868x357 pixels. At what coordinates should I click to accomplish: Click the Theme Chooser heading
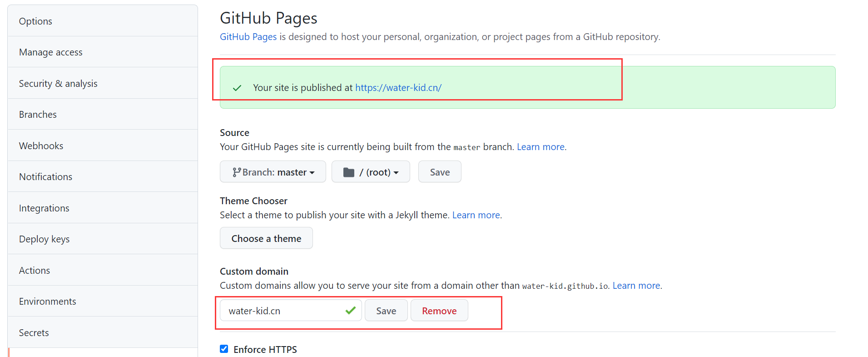(x=253, y=201)
